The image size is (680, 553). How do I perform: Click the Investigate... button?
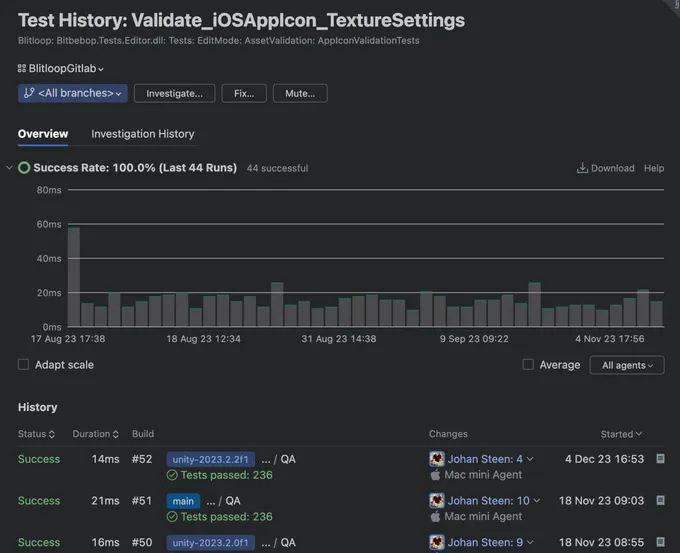tap(174, 93)
